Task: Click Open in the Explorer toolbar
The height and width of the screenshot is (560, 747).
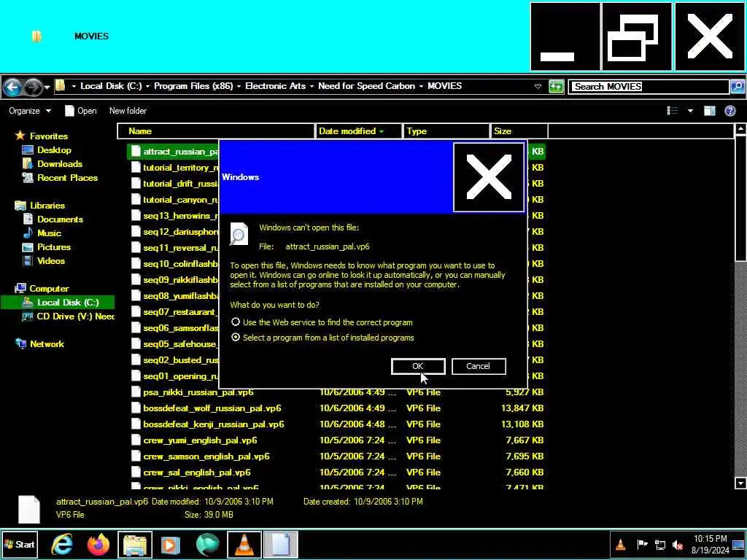Action: (x=81, y=111)
